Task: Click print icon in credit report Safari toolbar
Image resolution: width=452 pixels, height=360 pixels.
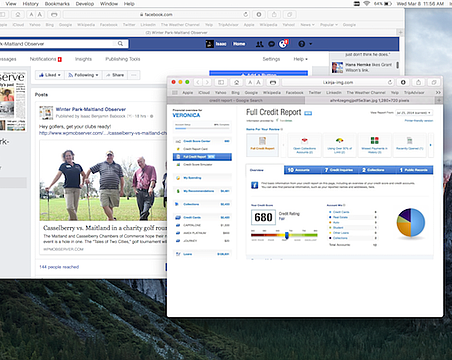Action: [x=273, y=82]
